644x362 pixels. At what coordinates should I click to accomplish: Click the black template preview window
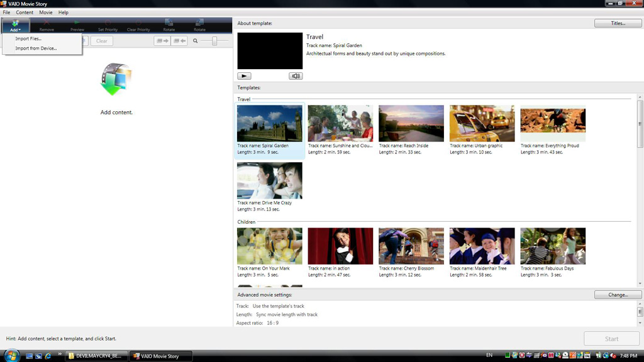click(270, 51)
